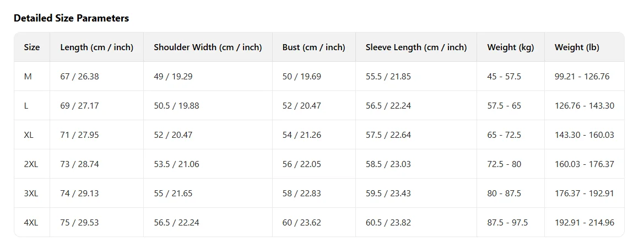
Task: Click the Shoulder Width column header
Action: (x=208, y=47)
